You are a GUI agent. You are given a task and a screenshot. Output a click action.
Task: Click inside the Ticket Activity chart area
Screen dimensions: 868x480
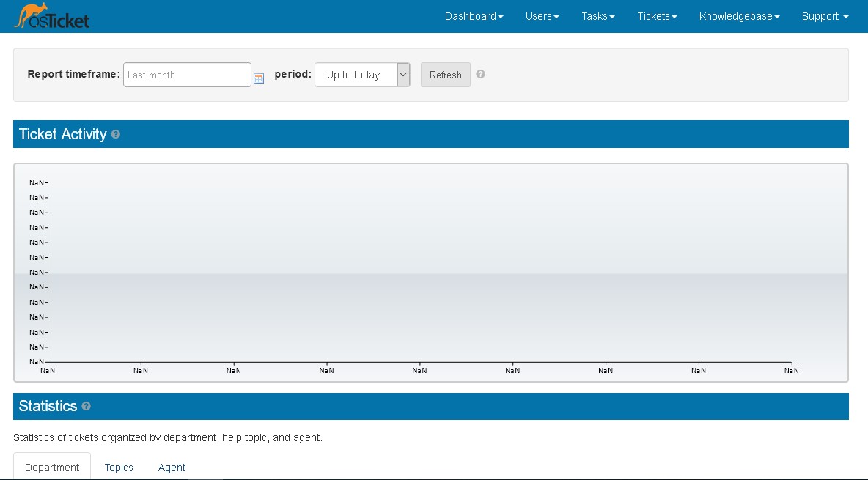[x=430, y=273]
